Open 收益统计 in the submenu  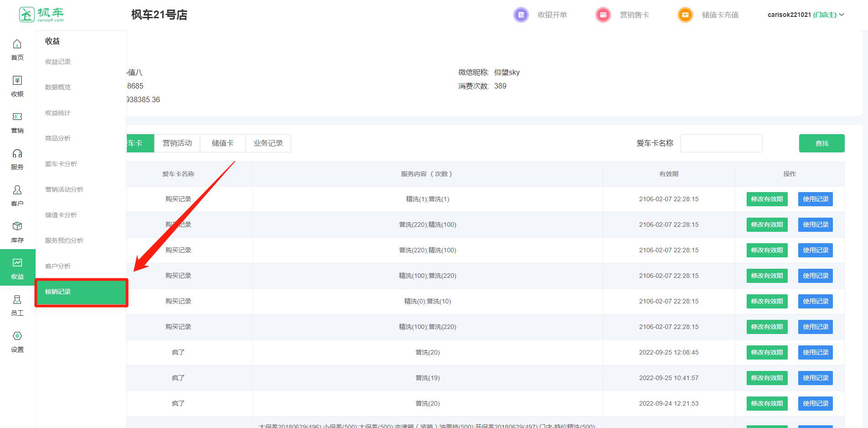[58, 113]
